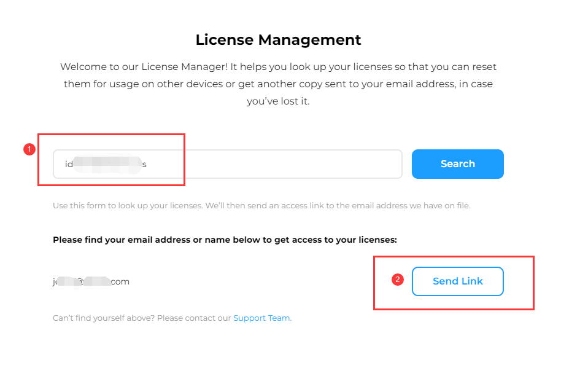
Task: Click the red number 1 step badge
Action: tap(29, 149)
